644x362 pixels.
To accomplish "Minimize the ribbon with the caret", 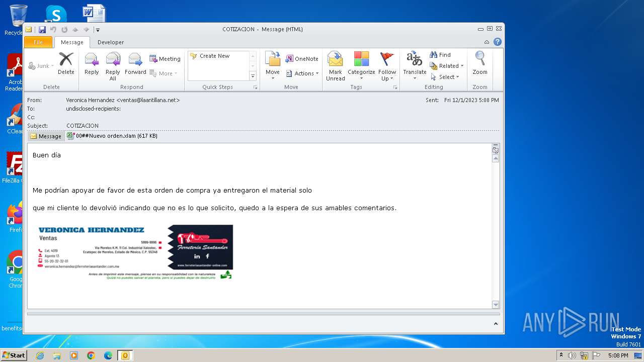I will coord(487,42).
